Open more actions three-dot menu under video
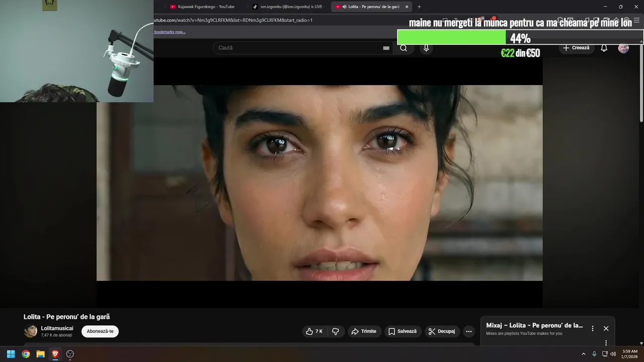644x362 pixels. [x=469, y=331]
